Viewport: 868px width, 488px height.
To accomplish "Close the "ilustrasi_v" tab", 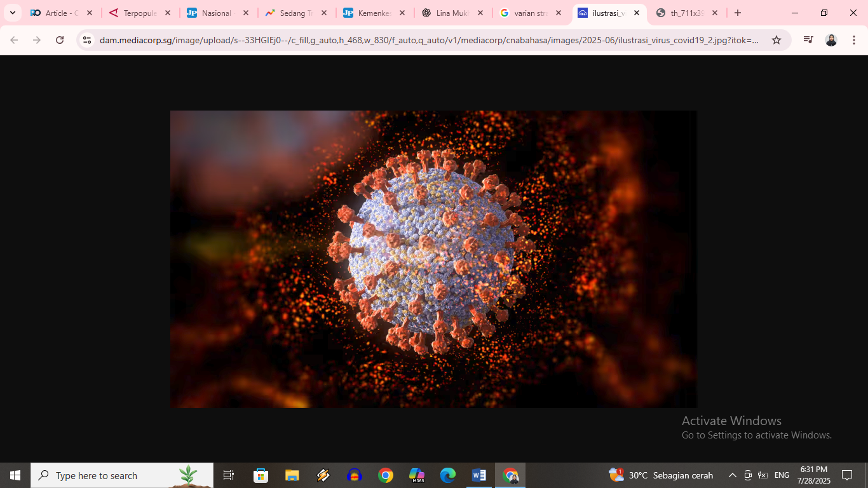I will click(637, 13).
